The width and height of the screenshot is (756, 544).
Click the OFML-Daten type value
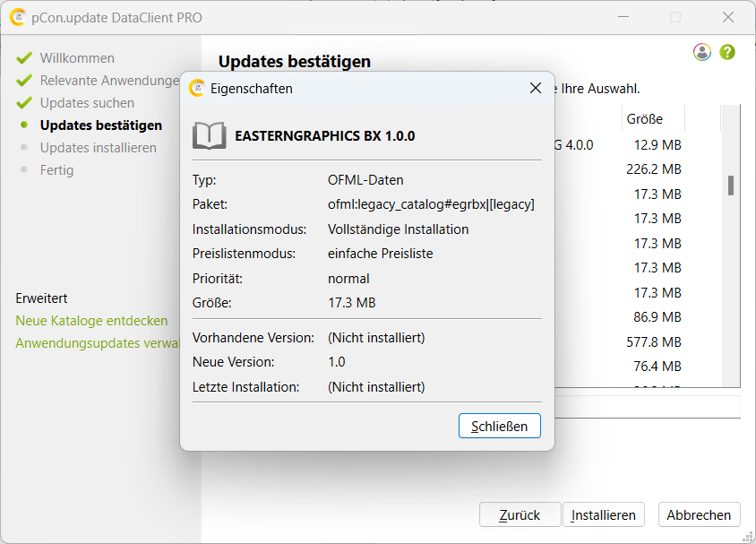pos(365,180)
